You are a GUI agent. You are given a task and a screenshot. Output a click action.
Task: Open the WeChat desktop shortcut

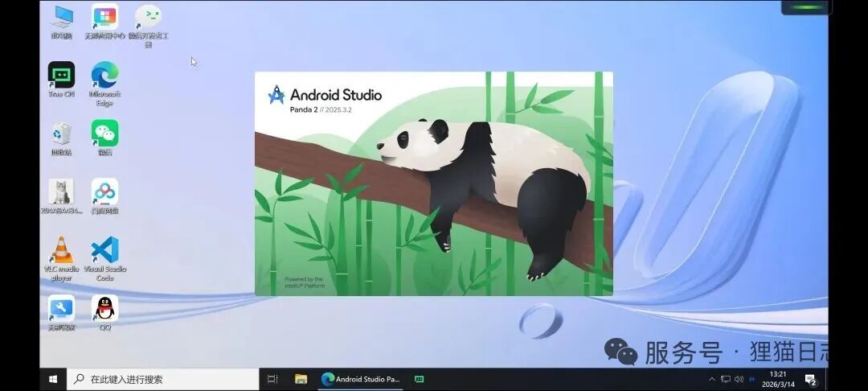[x=104, y=138]
